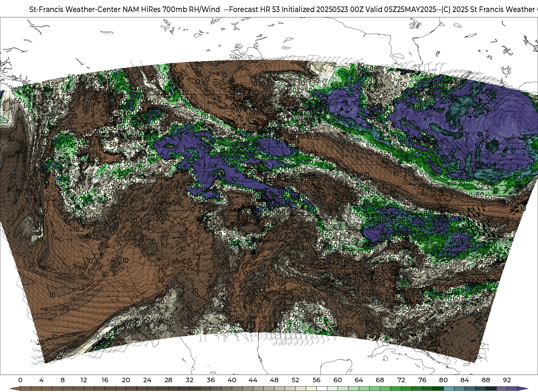
Task: Click the colorbar label "36"
Action: [211, 380]
